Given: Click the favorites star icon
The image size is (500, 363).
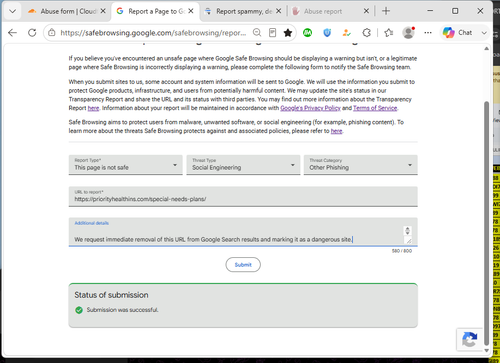Looking at the screenshot, I should (288, 33).
